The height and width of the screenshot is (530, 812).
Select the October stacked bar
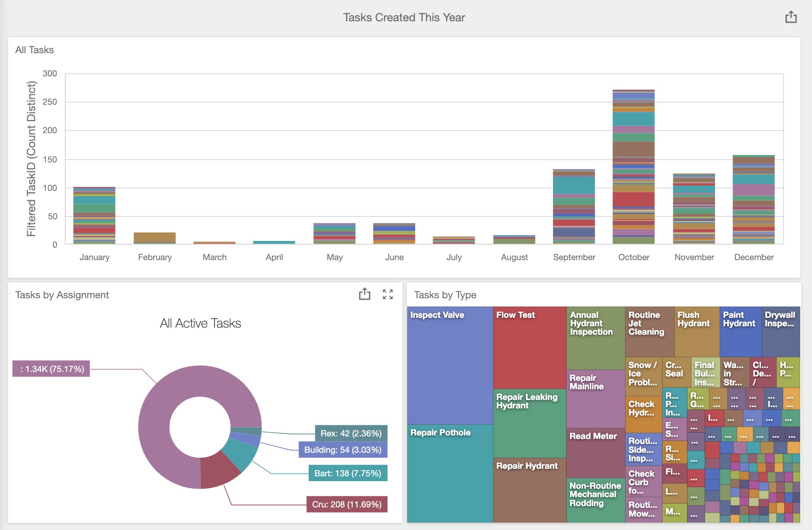(633, 167)
